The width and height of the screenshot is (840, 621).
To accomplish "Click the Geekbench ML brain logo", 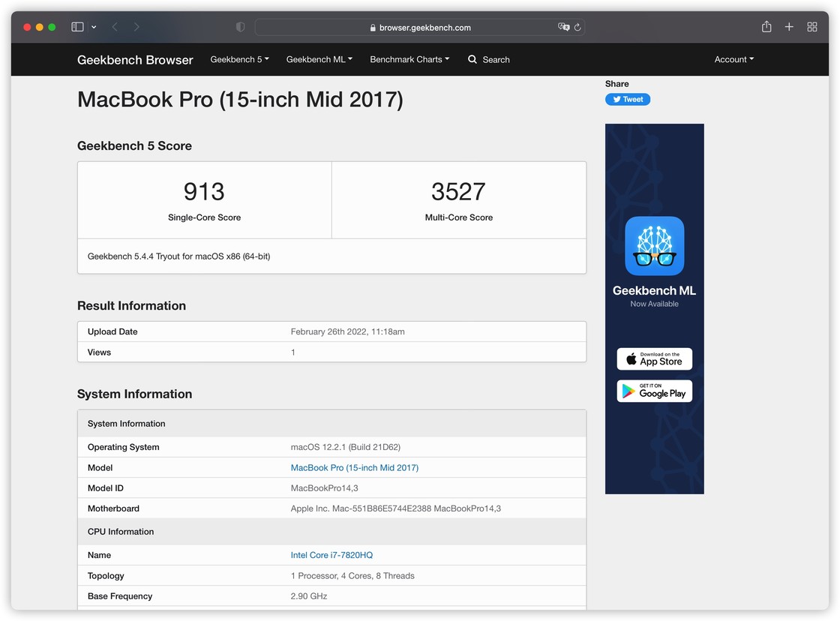I will (654, 245).
